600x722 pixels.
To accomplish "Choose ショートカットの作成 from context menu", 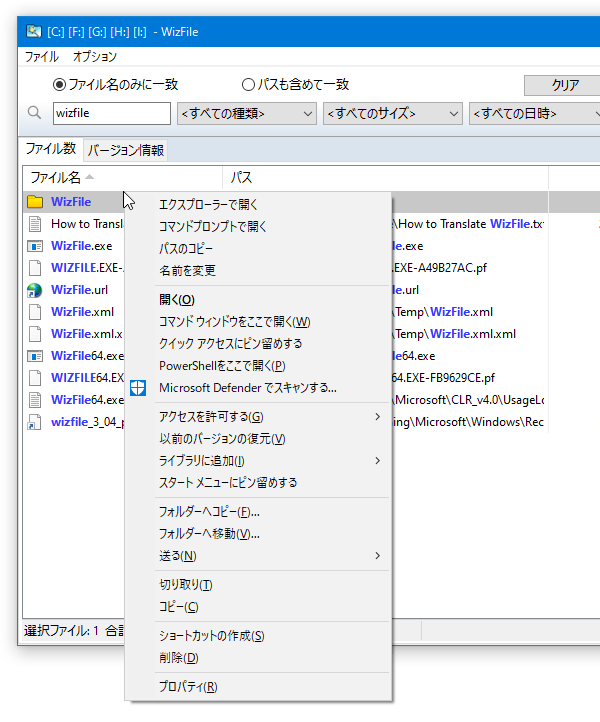I will pos(258,636).
